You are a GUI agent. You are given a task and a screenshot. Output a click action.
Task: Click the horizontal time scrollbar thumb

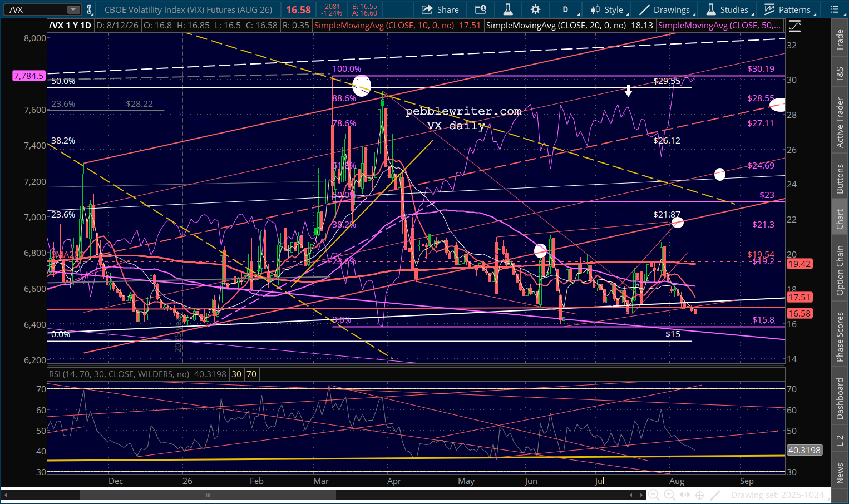209,495
